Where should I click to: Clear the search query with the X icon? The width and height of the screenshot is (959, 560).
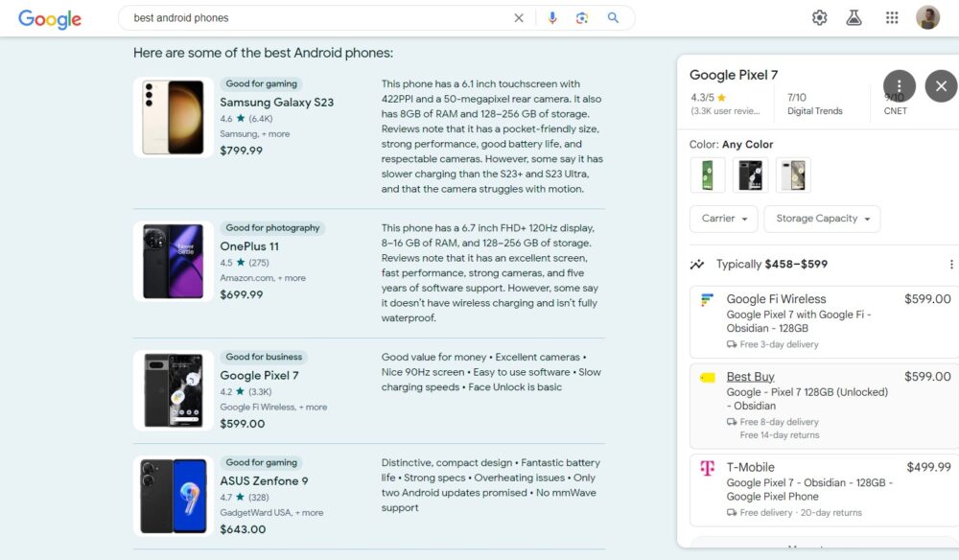519,17
